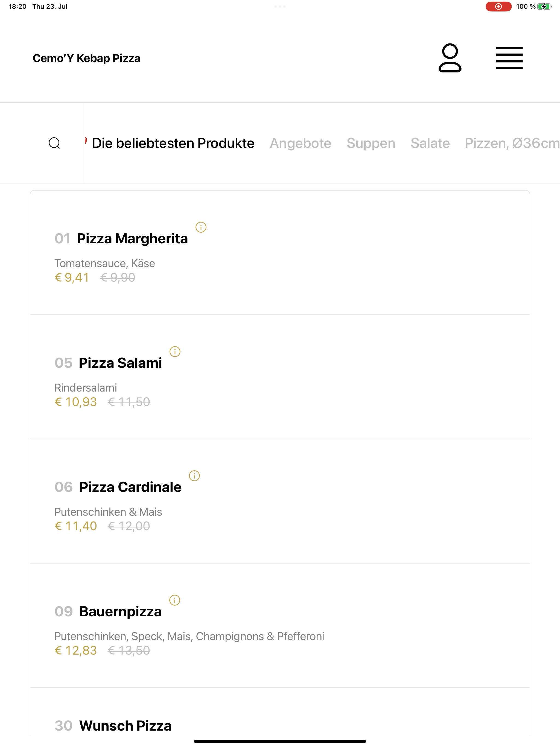560x747 pixels.
Task: Click the Tomatensauce, Käse description
Action: [x=105, y=263]
